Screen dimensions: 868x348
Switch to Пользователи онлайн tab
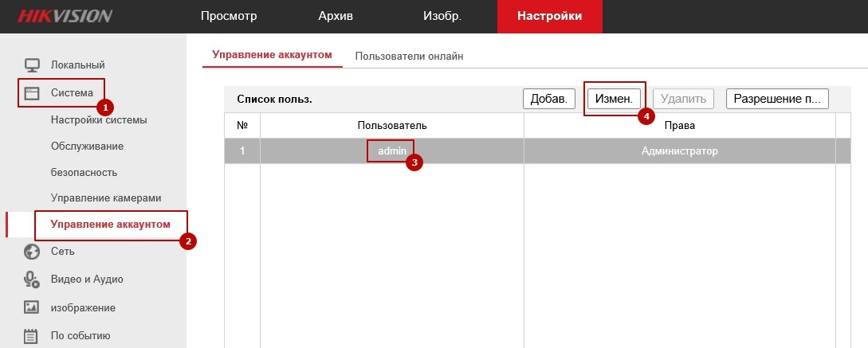409,56
